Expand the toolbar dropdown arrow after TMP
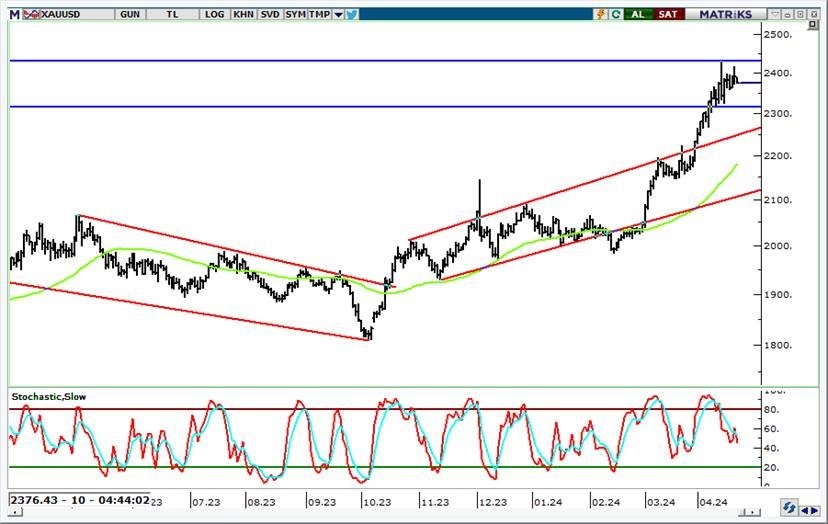The image size is (828, 524). (339, 14)
